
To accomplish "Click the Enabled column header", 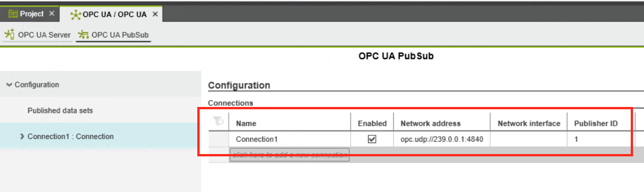I will [x=372, y=123].
